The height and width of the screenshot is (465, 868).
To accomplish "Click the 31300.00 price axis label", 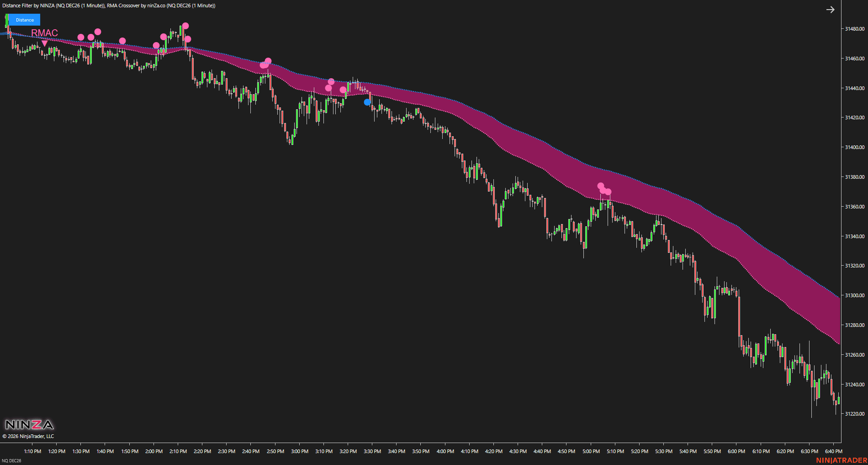I will pyautogui.click(x=854, y=295).
